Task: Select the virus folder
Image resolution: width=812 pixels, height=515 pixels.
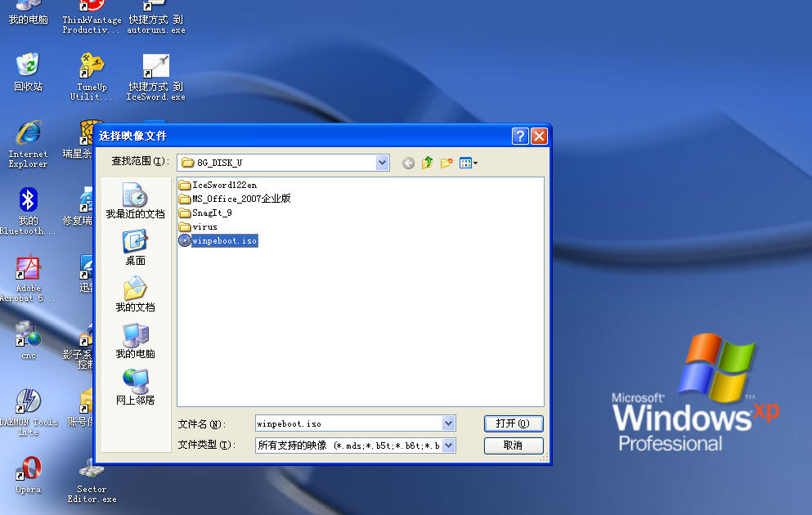Action: 199,226
